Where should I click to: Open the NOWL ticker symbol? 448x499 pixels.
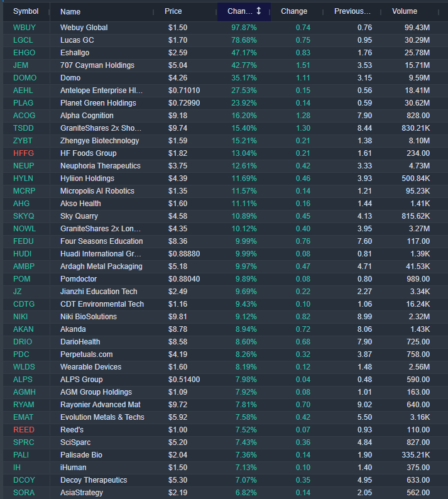(25, 229)
